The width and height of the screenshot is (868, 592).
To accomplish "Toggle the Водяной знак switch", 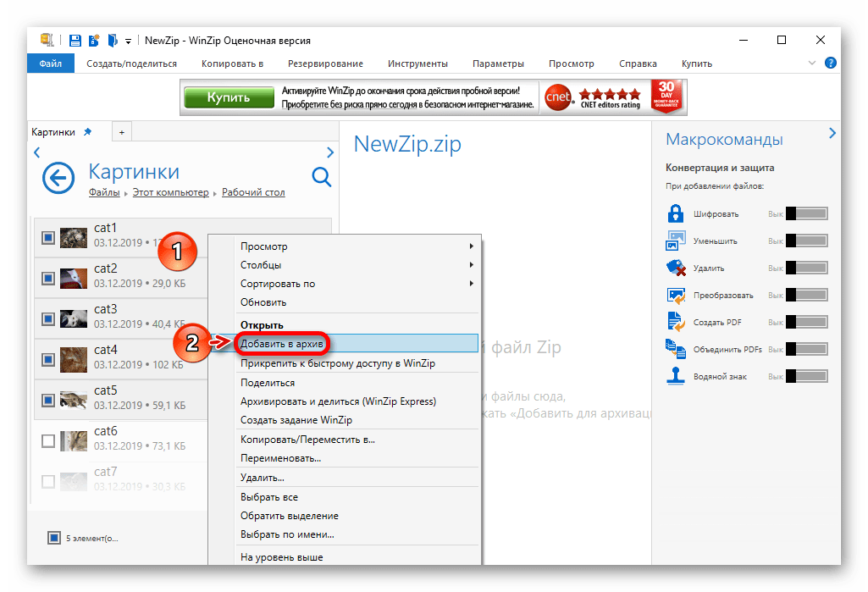I will [806, 377].
